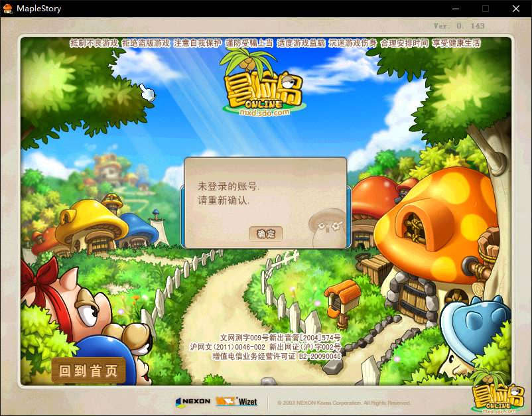The width and height of the screenshot is (532, 416).
Task: Open the mxd.sdo.com link under top logo
Action: [x=265, y=113]
